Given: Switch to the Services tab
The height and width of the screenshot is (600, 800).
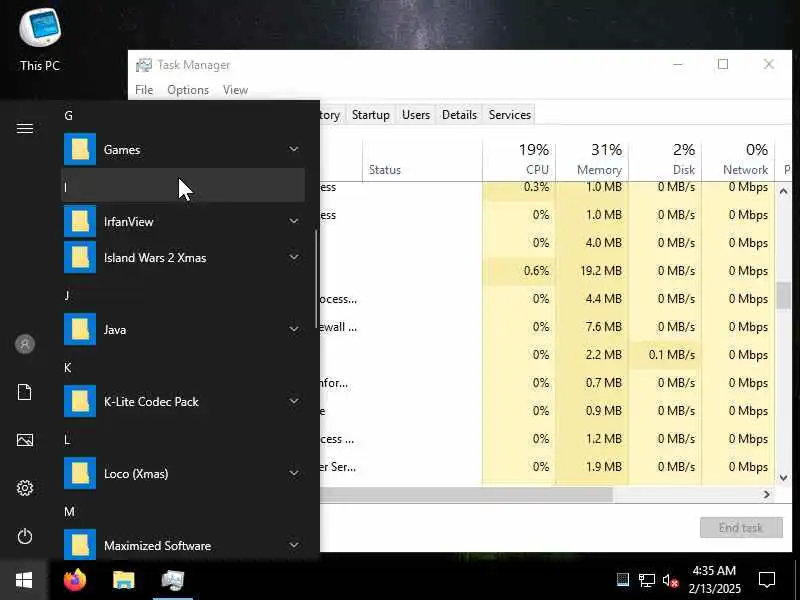Looking at the screenshot, I should coord(510,115).
